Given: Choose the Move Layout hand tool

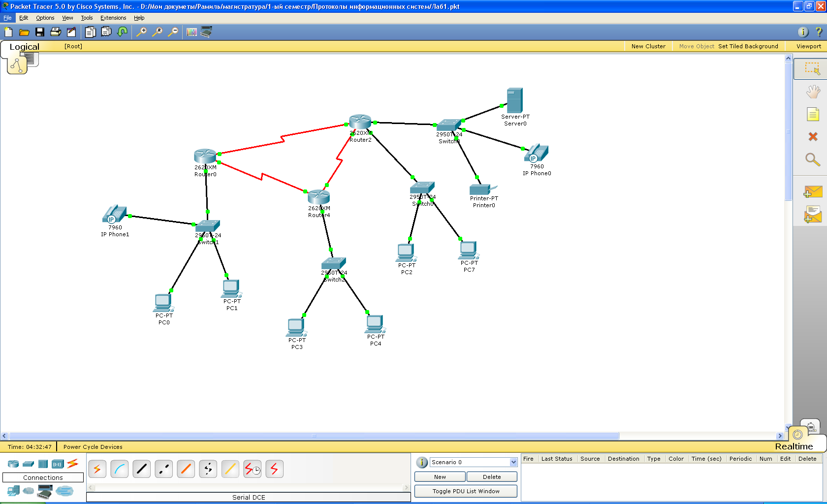Looking at the screenshot, I should (x=813, y=92).
